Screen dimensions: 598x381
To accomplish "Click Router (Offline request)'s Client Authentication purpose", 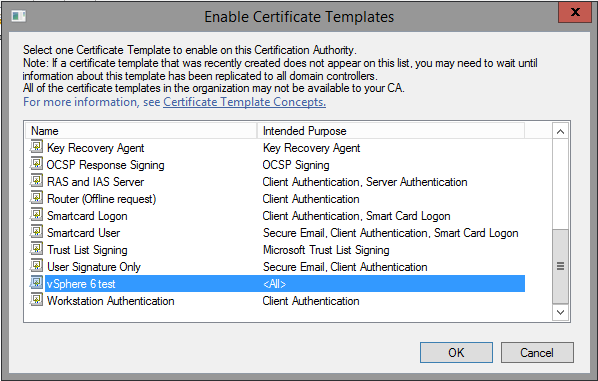I will 311,199.
